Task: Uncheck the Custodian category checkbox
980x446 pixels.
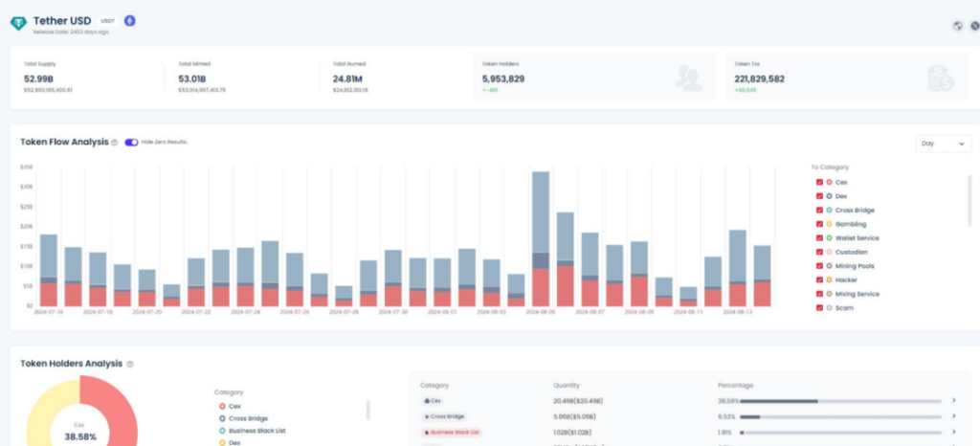Action: click(819, 253)
